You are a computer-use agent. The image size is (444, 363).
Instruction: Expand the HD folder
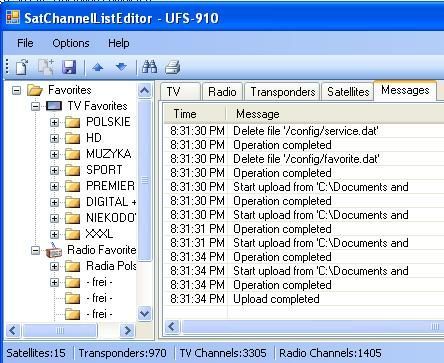click(x=54, y=138)
